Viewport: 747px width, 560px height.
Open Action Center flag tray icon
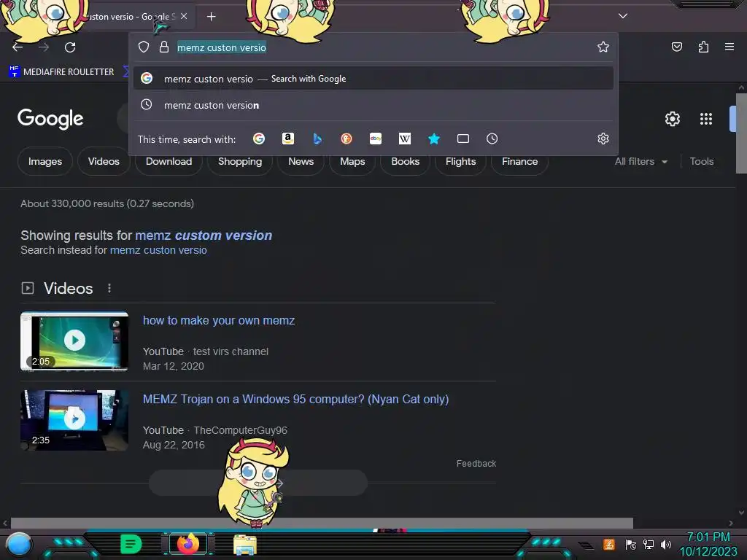(631, 544)
